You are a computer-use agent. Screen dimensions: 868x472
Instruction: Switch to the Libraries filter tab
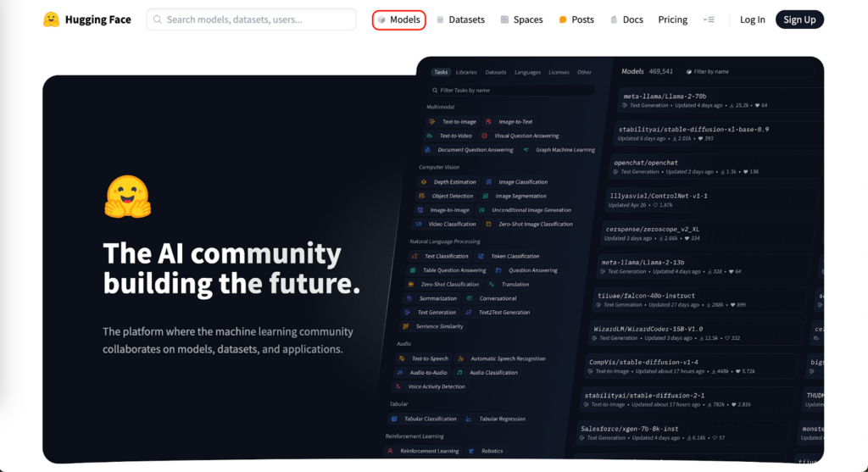tap(466, 73)
